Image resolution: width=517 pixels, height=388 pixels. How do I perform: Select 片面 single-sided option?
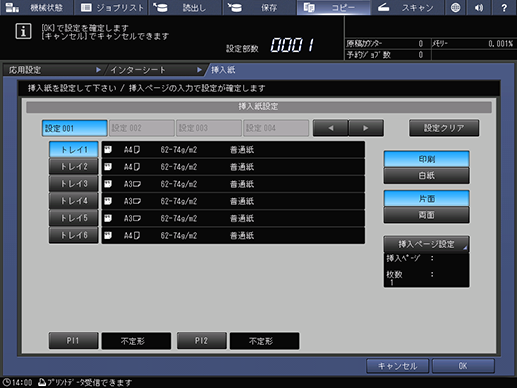[x=427, y=199]
